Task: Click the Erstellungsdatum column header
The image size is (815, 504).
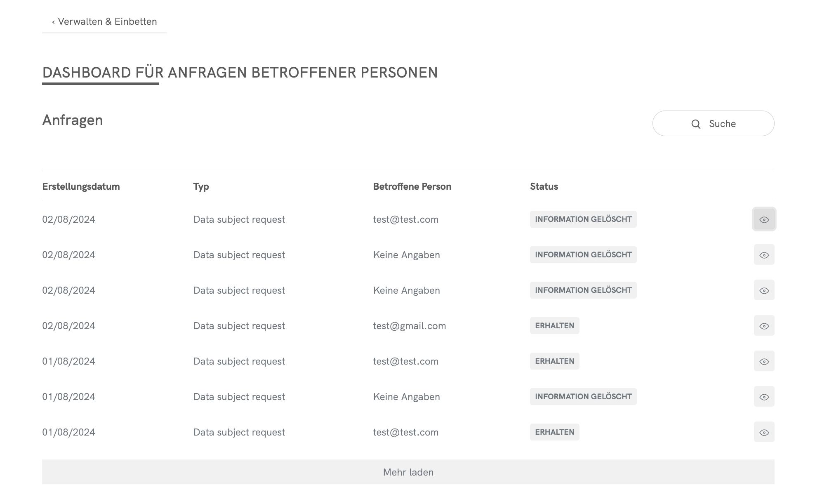Action: pos(81,186)
